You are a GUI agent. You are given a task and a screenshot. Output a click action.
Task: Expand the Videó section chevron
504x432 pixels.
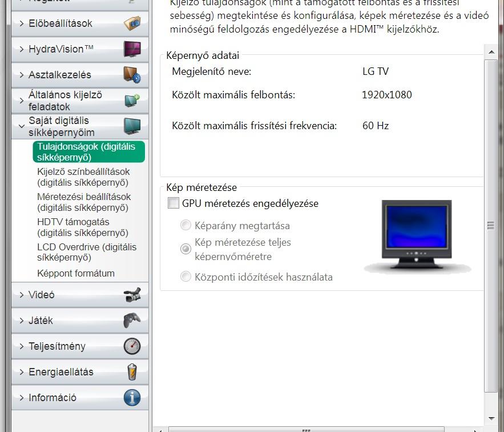click(x=22, y=294)
